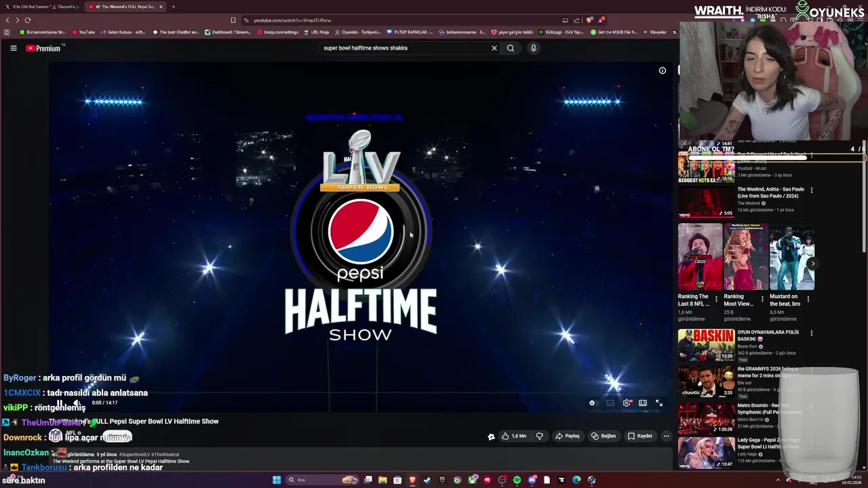Open YouTube bookmark in bookmarks bar
This screenshot has height=488, width=868.
(x=83, y=32)
